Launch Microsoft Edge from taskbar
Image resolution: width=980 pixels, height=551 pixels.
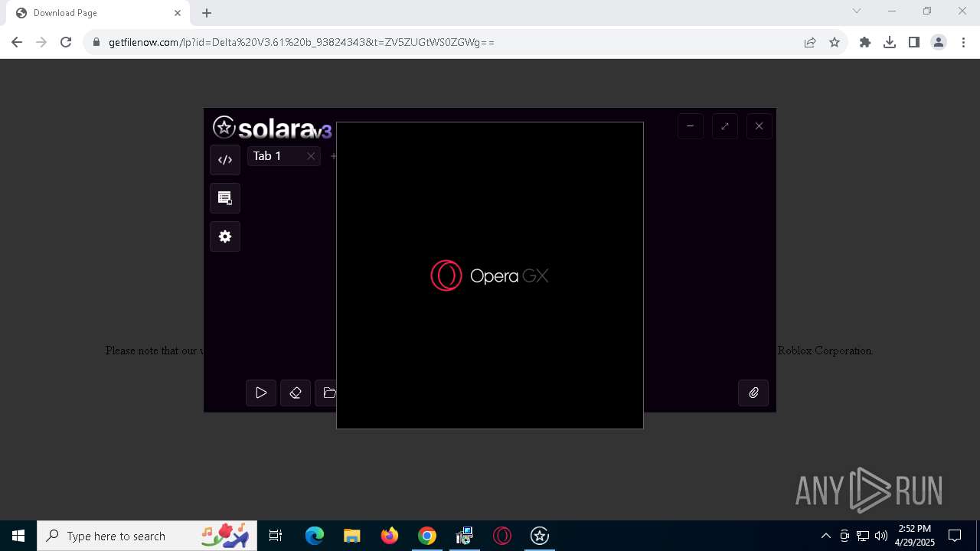315,536
